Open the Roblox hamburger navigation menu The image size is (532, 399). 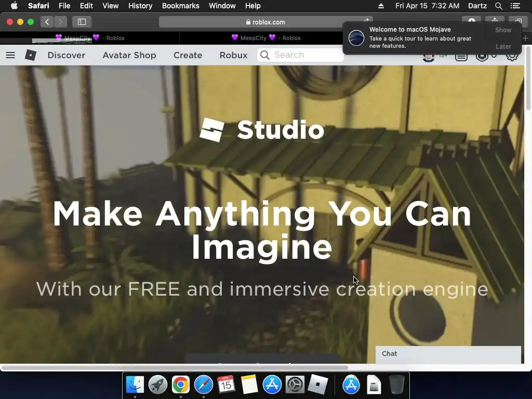tap(10, 55)
